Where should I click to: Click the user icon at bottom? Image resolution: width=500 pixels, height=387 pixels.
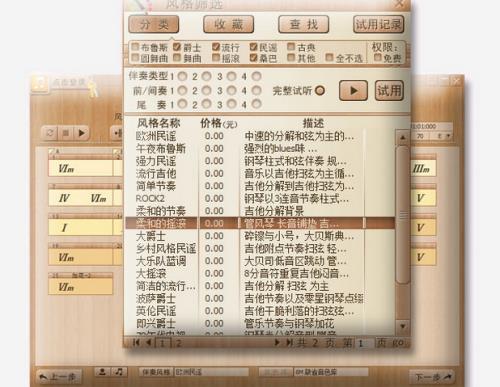point(103,371)
